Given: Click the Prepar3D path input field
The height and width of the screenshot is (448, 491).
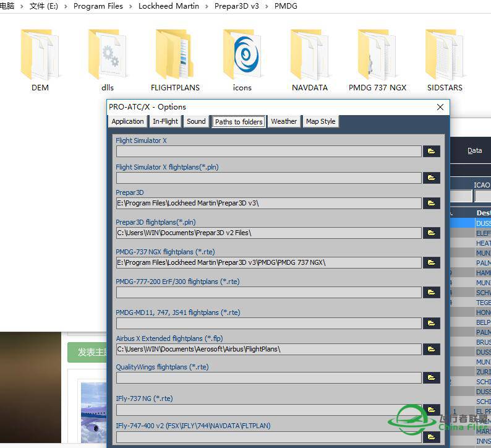Looking at the screenshot, I should tap(268, 203).
